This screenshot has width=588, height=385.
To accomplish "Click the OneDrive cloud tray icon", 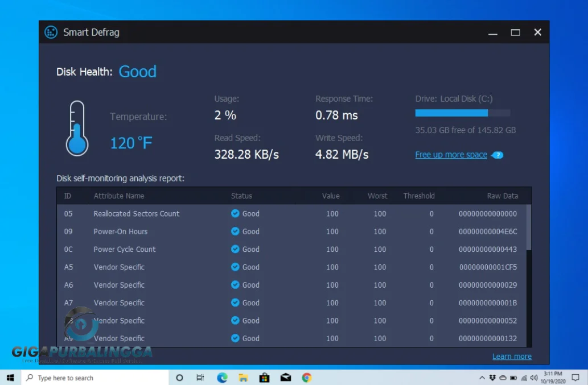I will [x=503, y=378].
